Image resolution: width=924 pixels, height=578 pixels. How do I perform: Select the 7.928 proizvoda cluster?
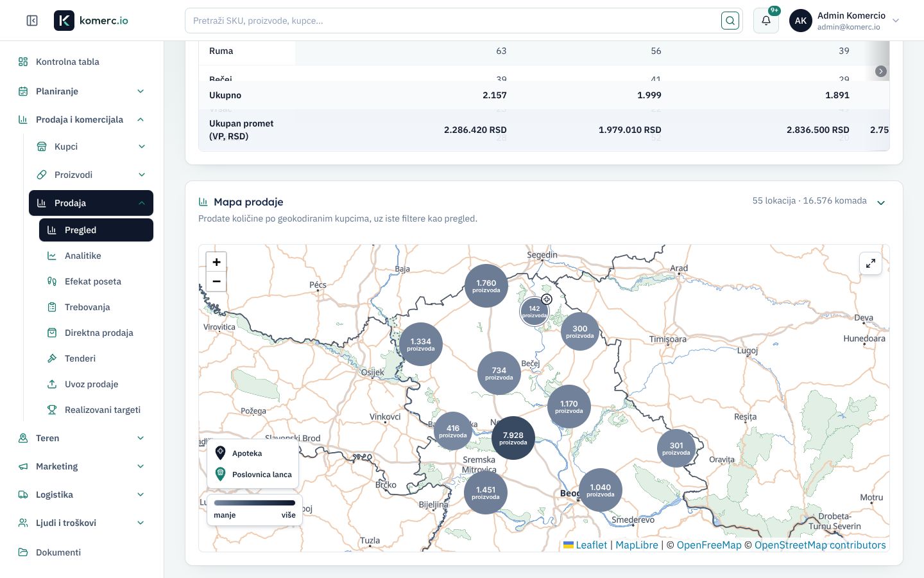[x=513, y=438]
